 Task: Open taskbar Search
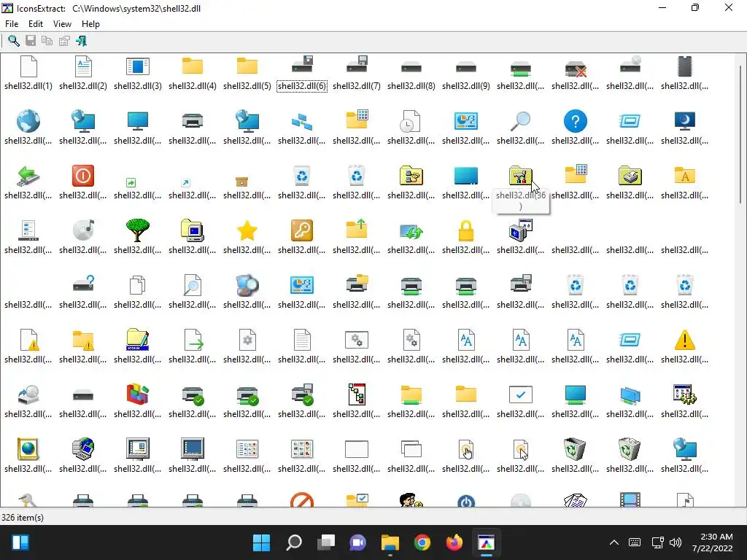point(293,542)
